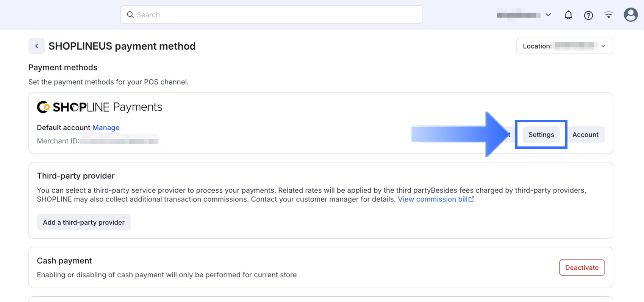This screenshot has height=302, width=644.
Task: Open the user profile avatar
Action: click(630, 15)
